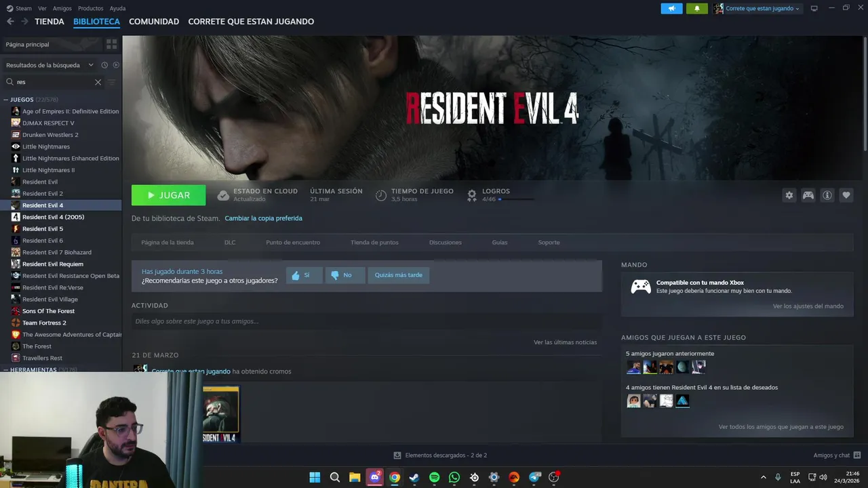Open the announcements megaphone button
Screen dimensions: 868x488
(671, 8)
